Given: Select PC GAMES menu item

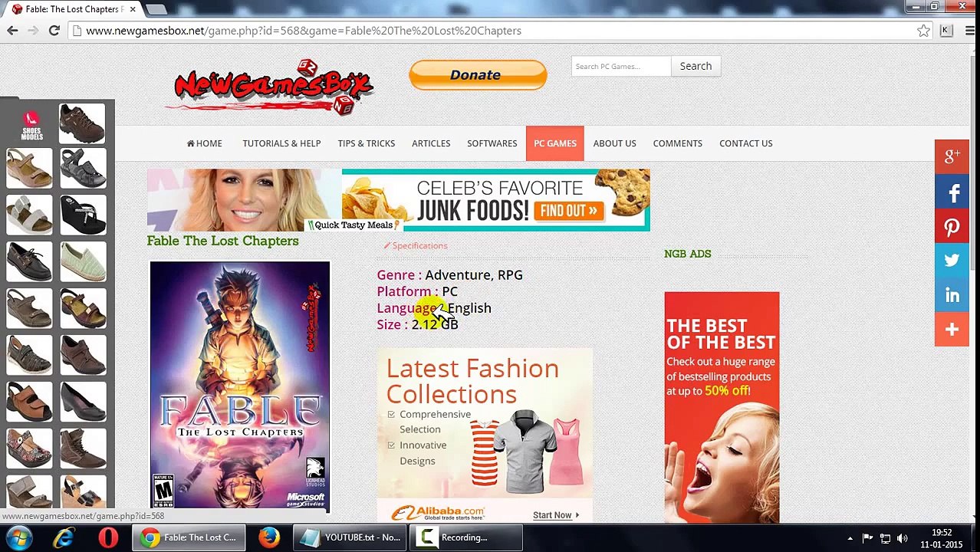Looking at the screenshot, I should tap(555, 143).
